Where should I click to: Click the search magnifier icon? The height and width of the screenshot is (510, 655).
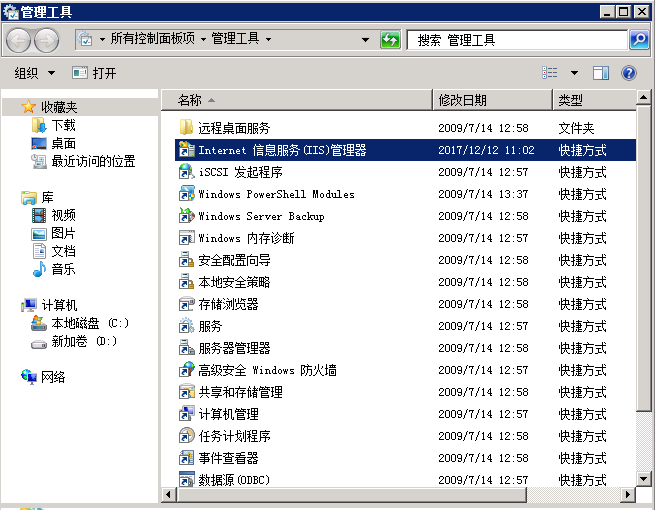(x=639, y=40)
